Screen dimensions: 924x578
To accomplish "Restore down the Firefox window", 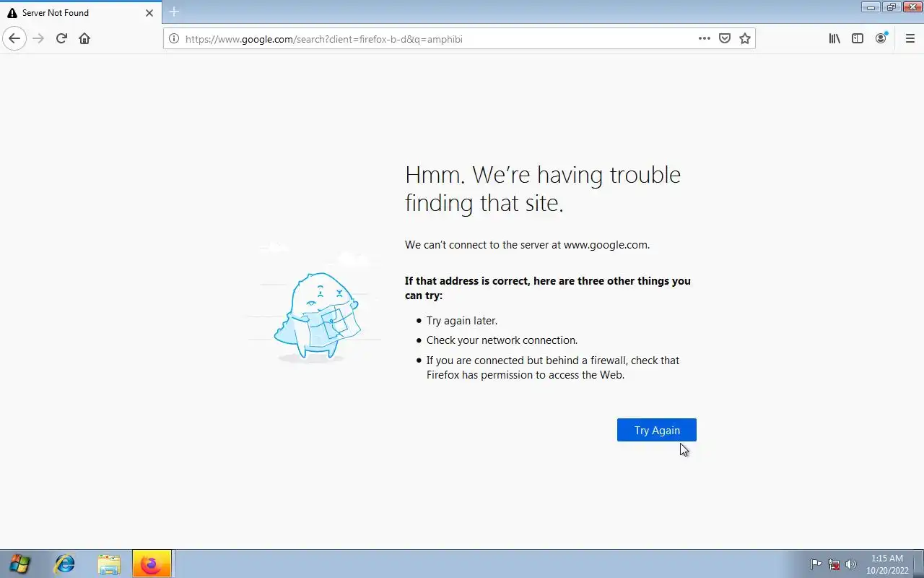I will tap(892, 7).
